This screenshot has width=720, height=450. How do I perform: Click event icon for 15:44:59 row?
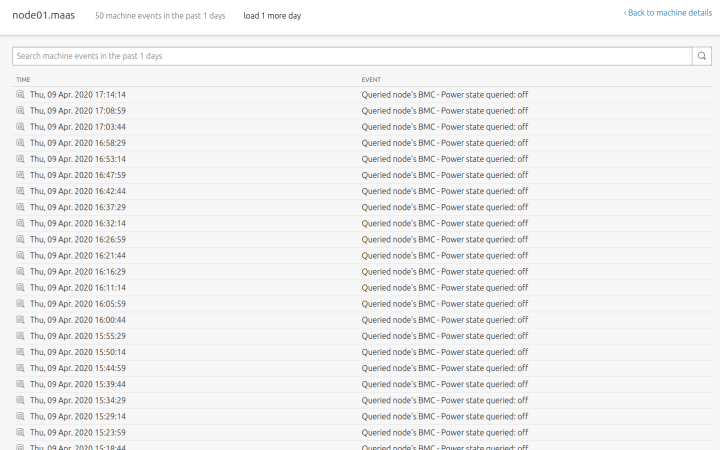20,368
